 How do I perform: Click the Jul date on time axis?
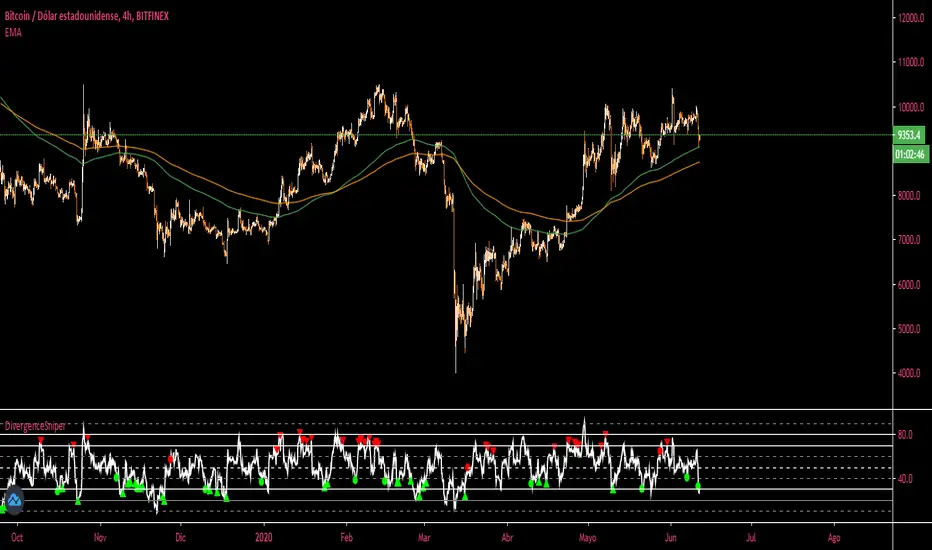coord(751,538)
